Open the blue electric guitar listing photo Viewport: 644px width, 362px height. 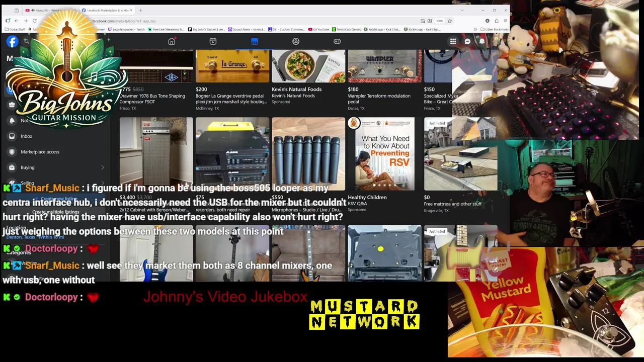click(x=156, y=253)
